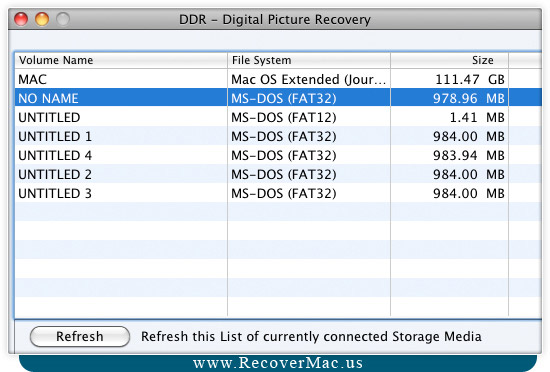The height and width of the screenshot is (372, 550).
Task: Sort by Volume Name column header
Action: tap(121, 60)
